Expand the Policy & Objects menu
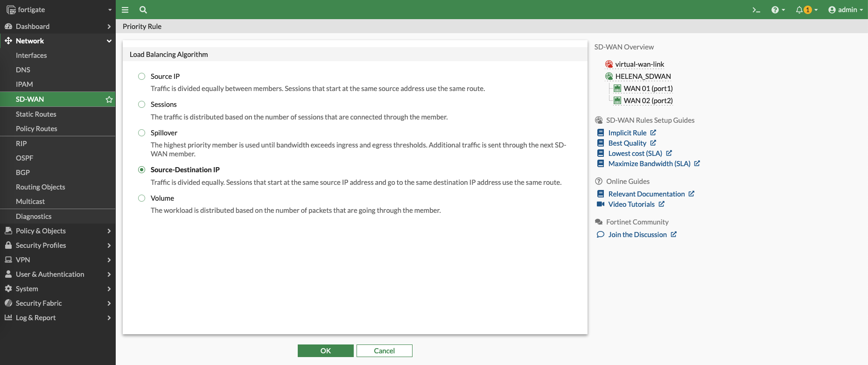This screenshot has height=365, width=868. point(58,231)
